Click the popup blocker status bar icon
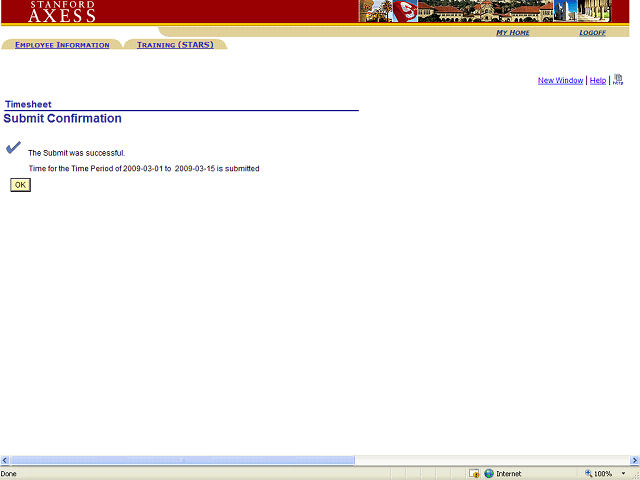This screenshot has height=480, width=640. coord(473,473)
